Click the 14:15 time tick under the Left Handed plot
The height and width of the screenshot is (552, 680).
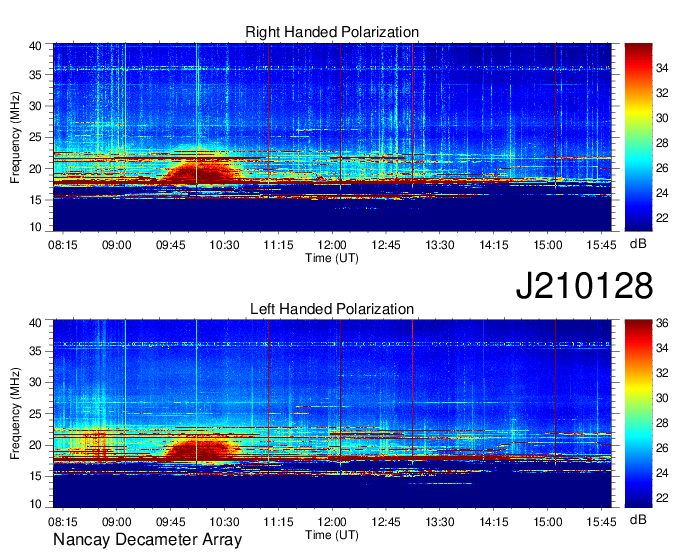[494, 522]
